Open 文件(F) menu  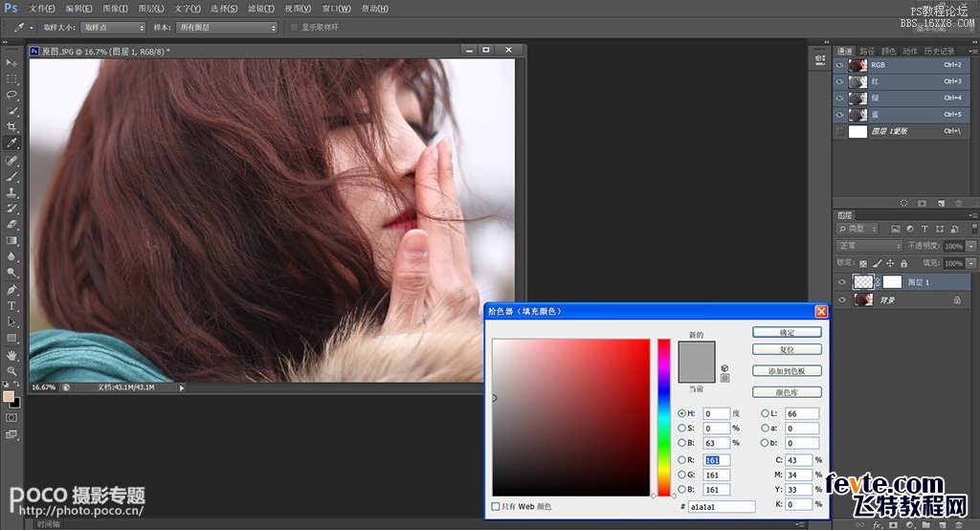click(42, 8)
